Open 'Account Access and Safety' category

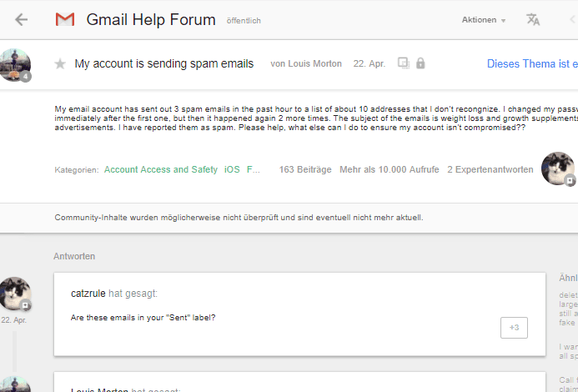[161, 169]
